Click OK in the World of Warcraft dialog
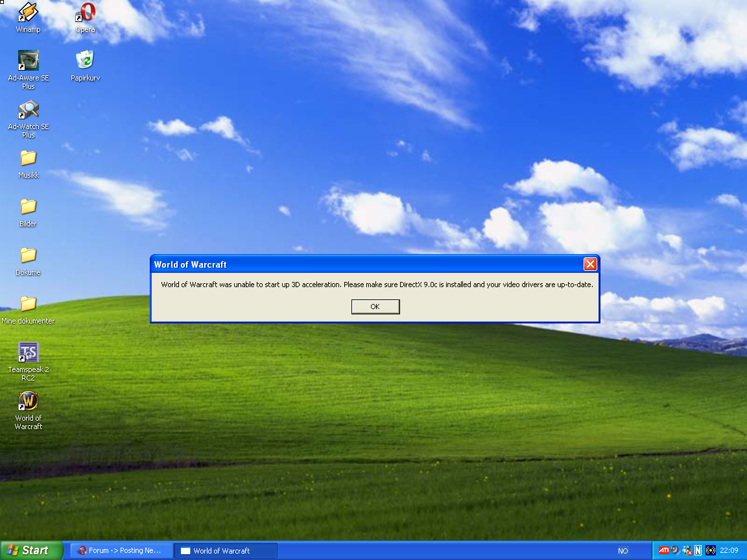747x560 pixels. tap(375, 307)
